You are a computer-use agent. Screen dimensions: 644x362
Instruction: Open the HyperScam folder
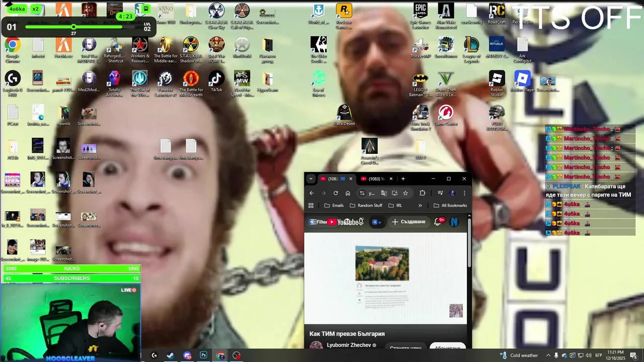268,81
